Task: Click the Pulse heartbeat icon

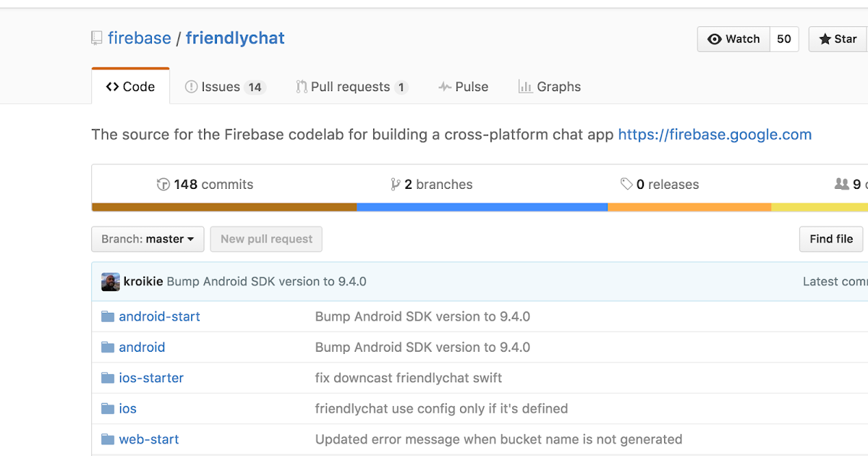Action: [x=443, y=86]
